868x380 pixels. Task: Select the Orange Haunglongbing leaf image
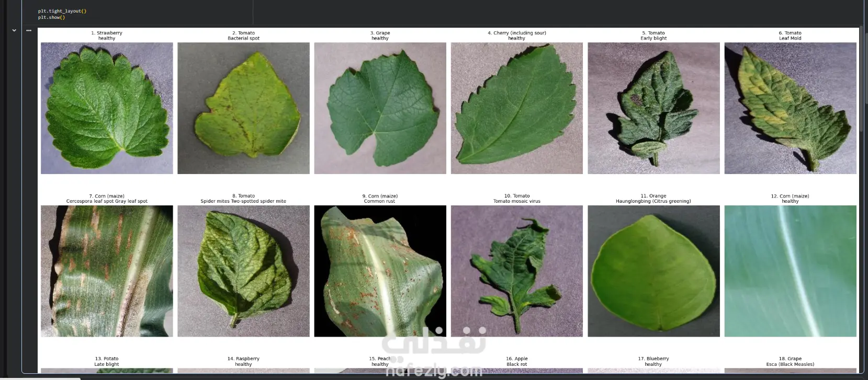point(653,271)
